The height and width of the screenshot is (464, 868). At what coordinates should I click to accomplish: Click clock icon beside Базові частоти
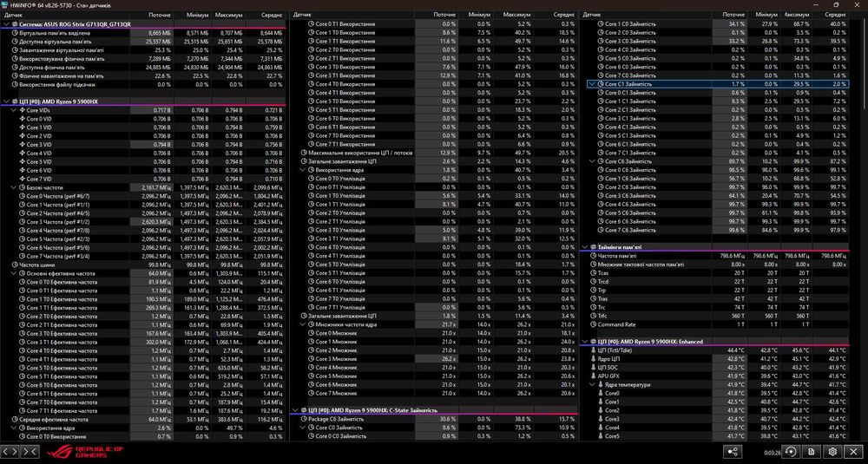point(23,187)
